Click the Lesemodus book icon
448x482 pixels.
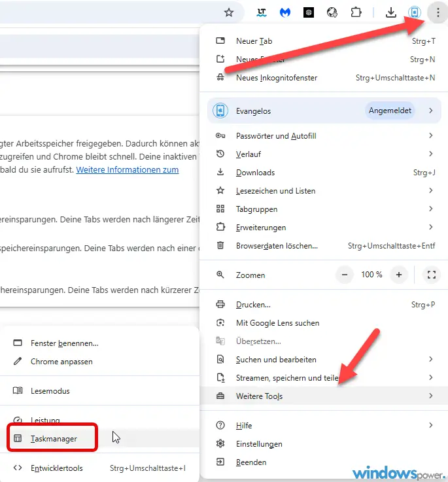[x=18, y=390]
